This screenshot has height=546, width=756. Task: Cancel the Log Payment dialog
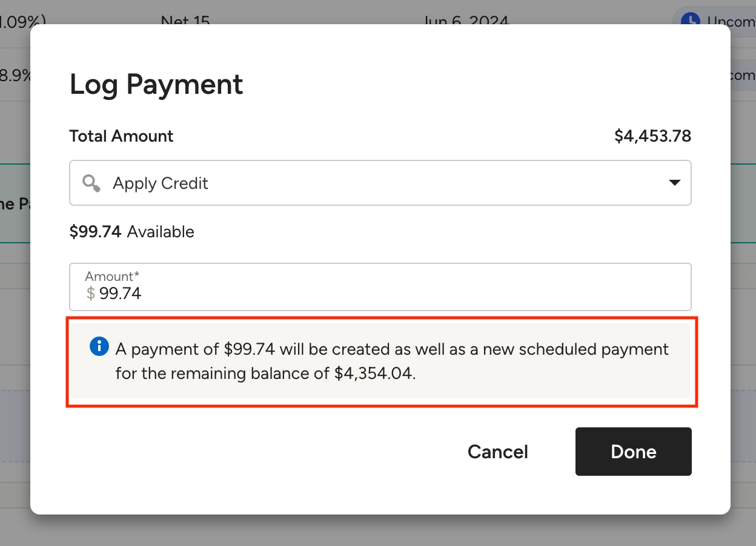point(498,452)
